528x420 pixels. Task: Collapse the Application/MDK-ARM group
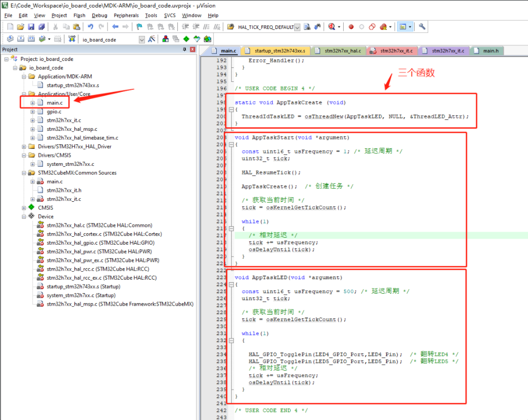pos(23,76)
